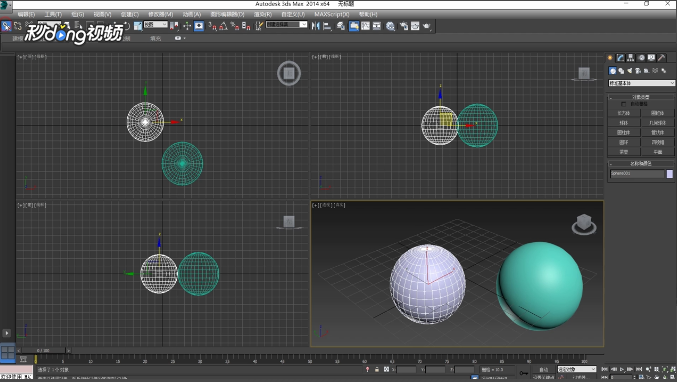Screen dimensions: 677x382
Task: Toggle Angle Snap
Action: click(x=223, y=26)
